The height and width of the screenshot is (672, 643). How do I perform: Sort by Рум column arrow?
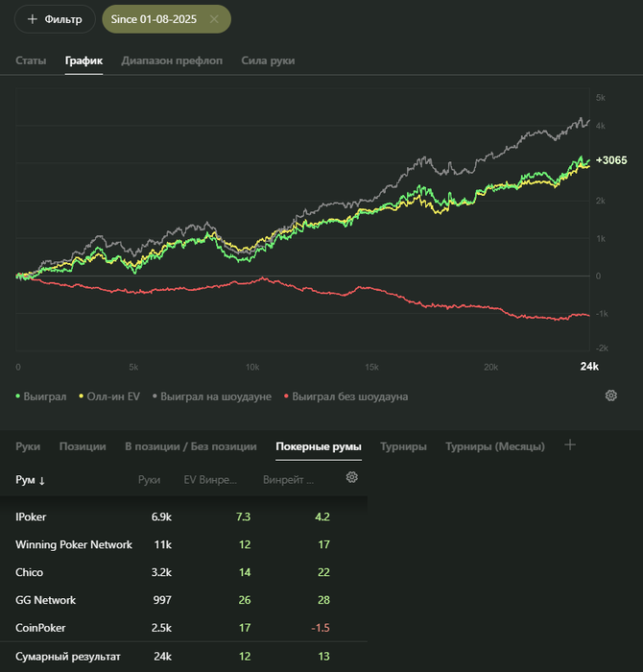pos(41,480)
